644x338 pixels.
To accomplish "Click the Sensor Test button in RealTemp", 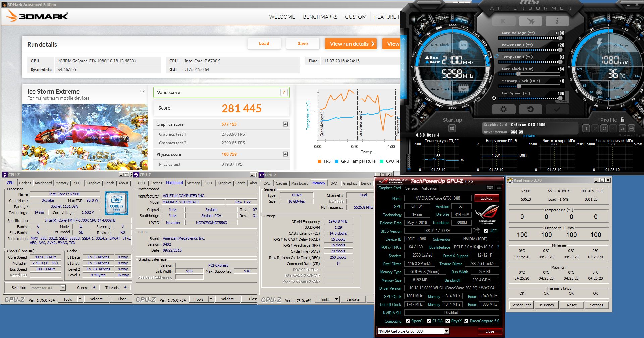I will point(521,305).
